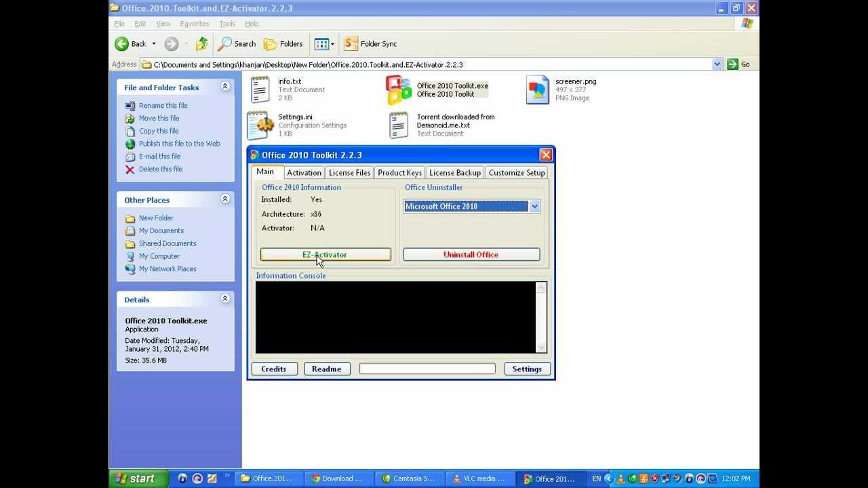This screenshot has height=488, width=868.
Task: Click the Forward arrow icon
Action: 172,44
